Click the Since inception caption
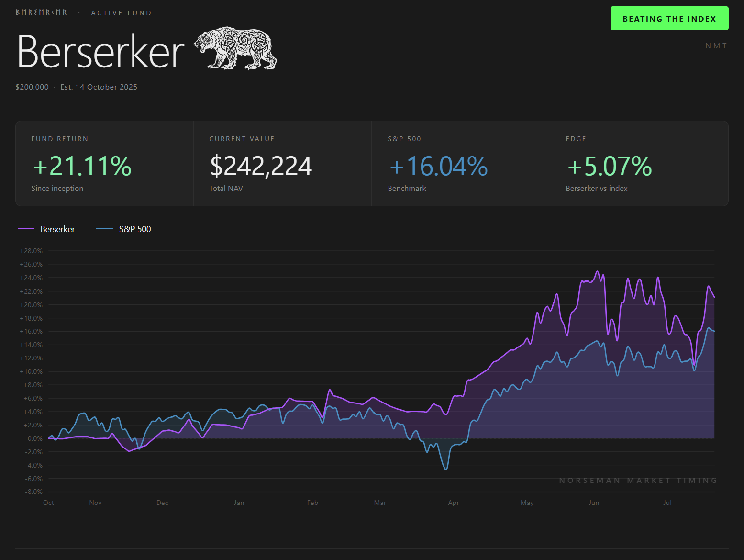The image size is (744, 560). [57, 188]
